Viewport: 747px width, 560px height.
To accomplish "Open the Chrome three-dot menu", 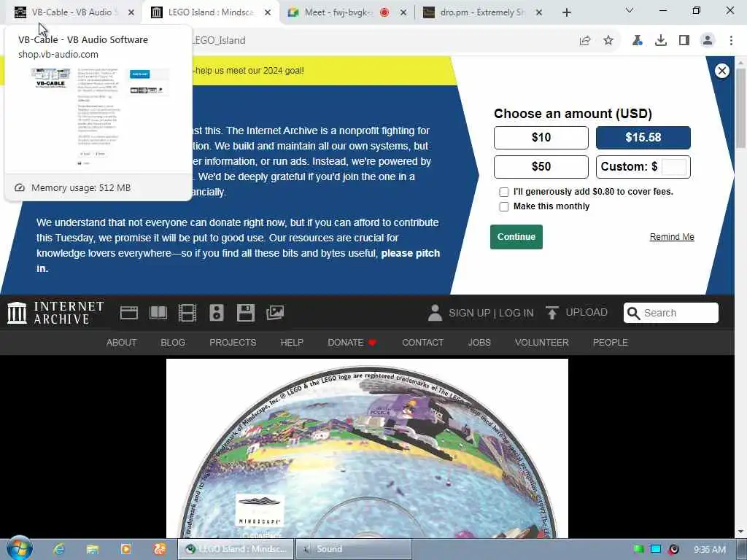I will click(731, 41).
